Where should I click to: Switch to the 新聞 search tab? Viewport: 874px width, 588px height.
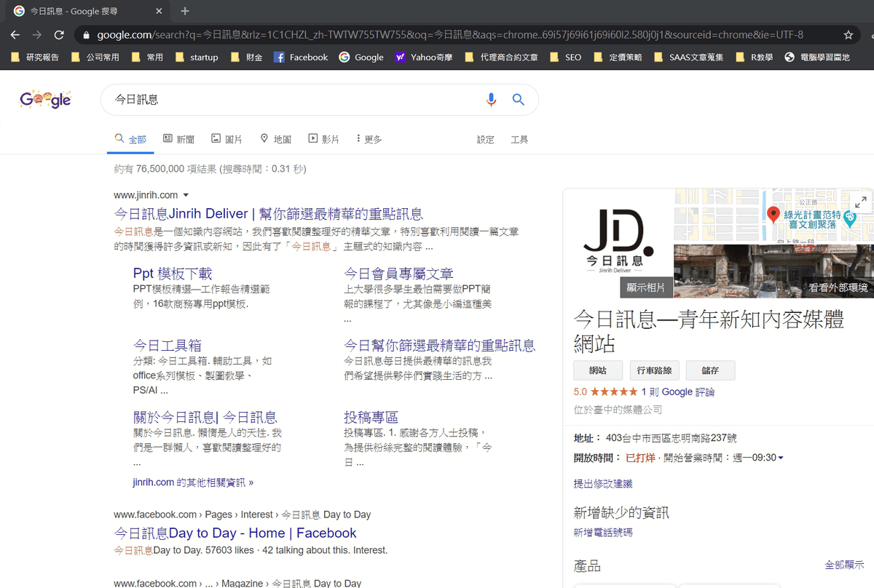[178, 139]
